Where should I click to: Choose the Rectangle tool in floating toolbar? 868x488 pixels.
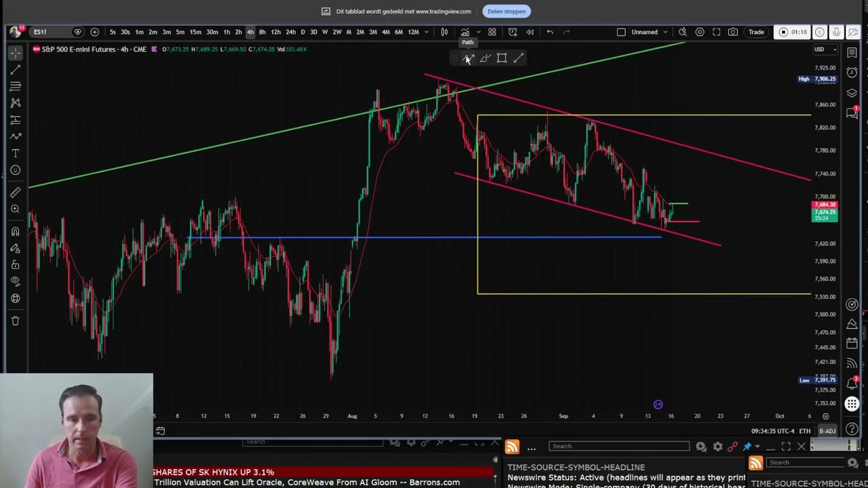(502, 58)
